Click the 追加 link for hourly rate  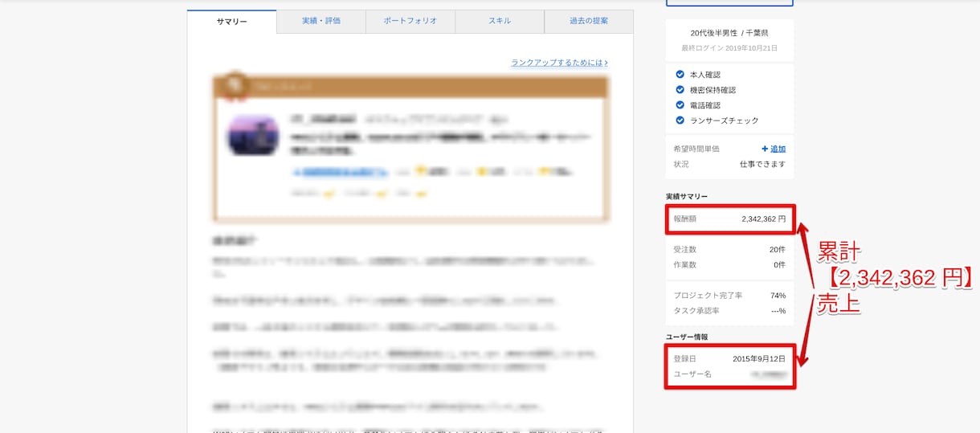[774, 149]
